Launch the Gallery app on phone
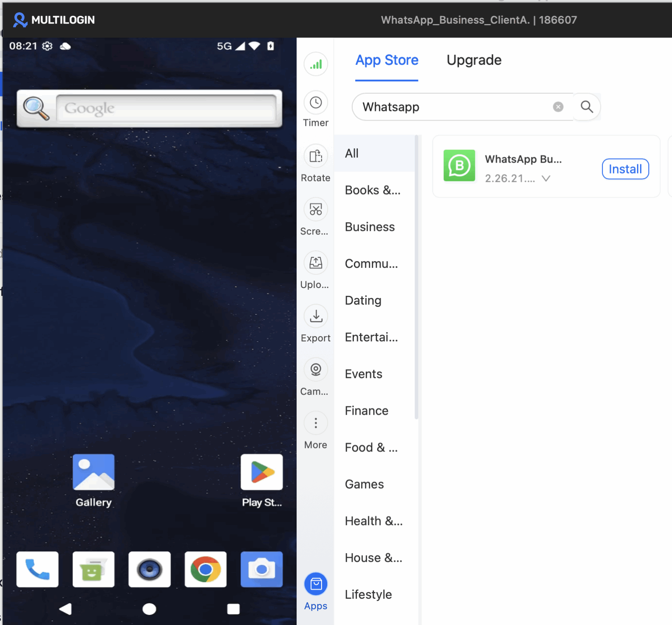 (94, 481)
